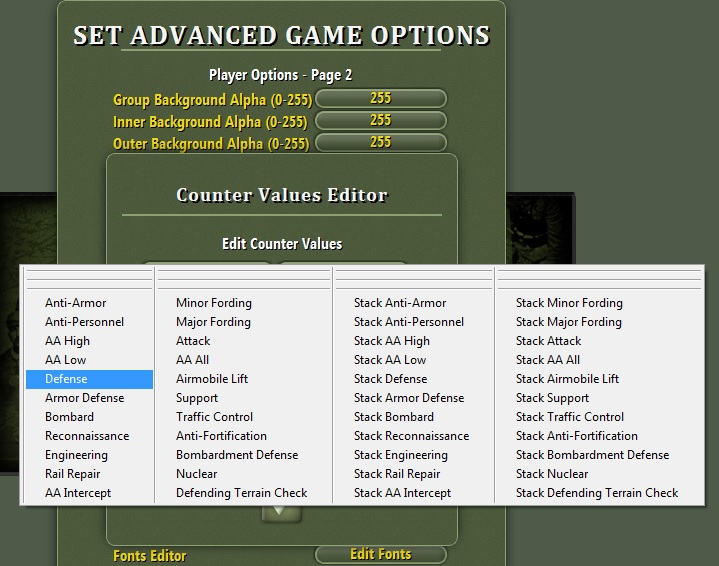Pick Defending Terrain Check entry
Screen dimensions: 719x566
click(243, 493)
